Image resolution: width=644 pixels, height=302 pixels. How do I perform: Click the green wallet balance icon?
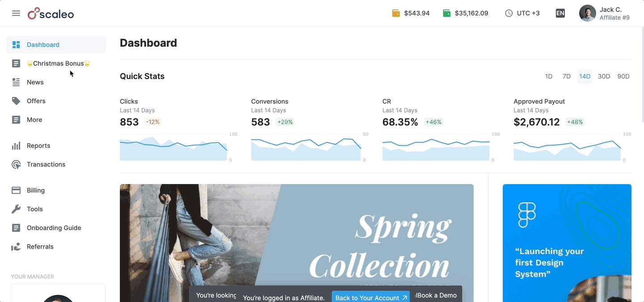447,13
